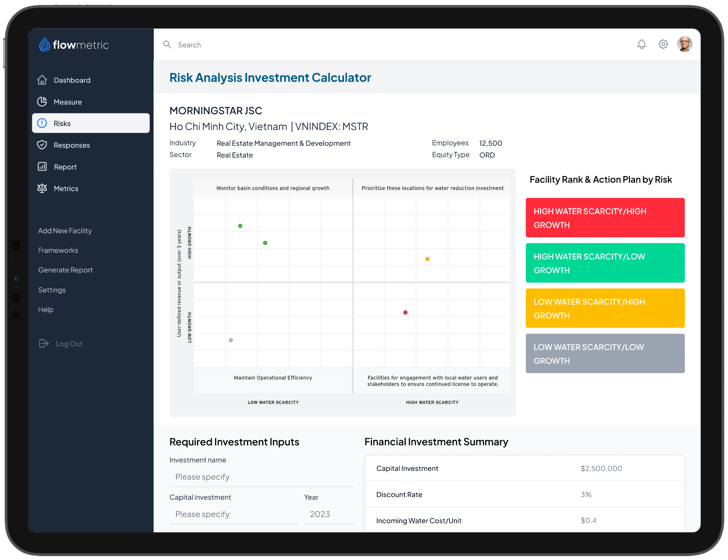
Task: Open the user profile avatar
Action: [685, 44]
